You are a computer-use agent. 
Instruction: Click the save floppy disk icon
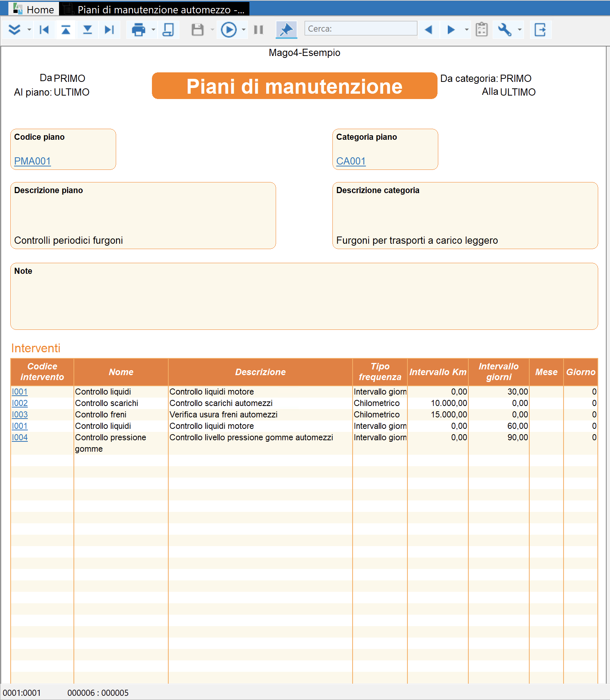[198, 29]
